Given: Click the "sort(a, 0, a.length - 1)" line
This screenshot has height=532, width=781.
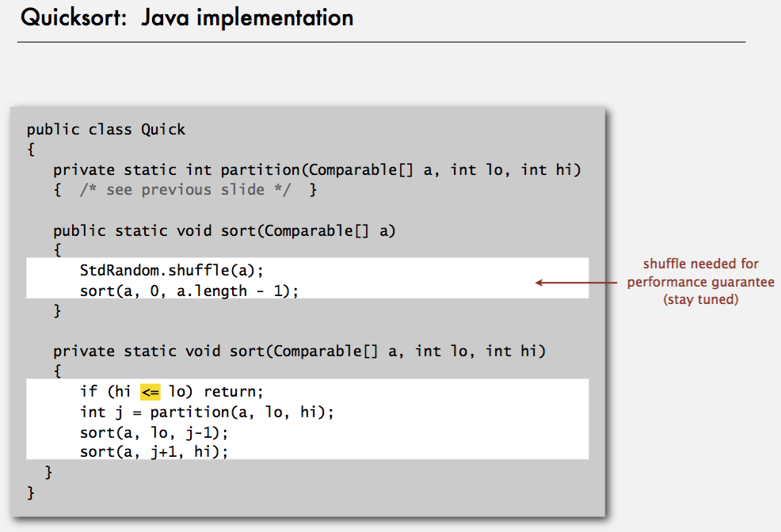Looking at the screenshot, I should (189, 291).
